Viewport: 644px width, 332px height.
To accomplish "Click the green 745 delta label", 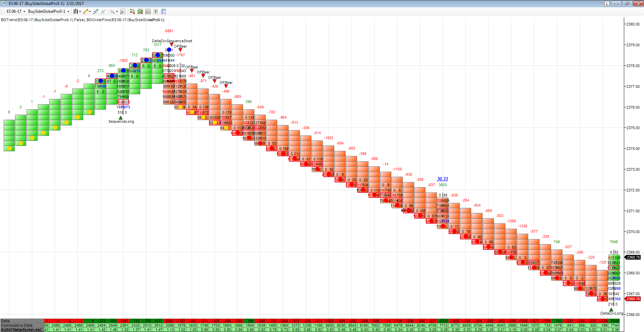I will coord(557,242).
